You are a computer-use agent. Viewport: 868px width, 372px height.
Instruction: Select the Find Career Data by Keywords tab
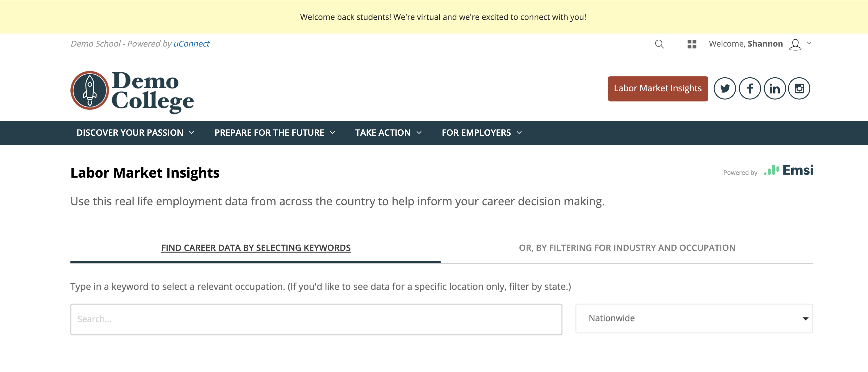(256, 248)
